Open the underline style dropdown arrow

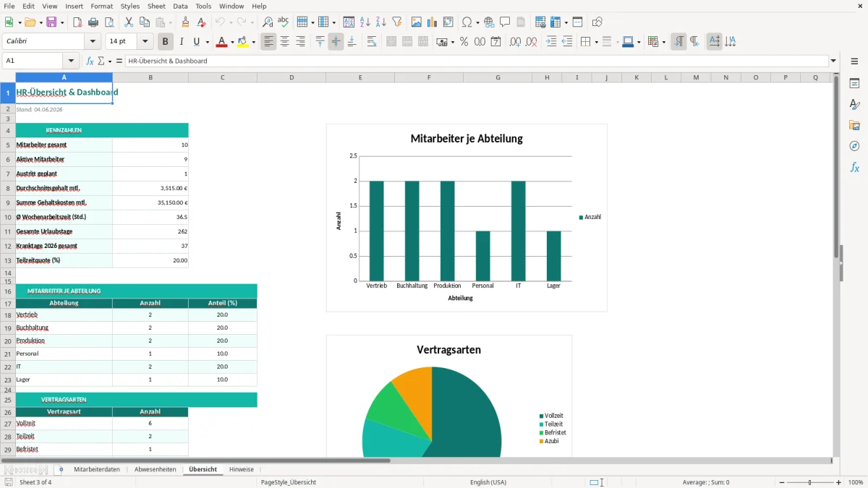[207, 42]
